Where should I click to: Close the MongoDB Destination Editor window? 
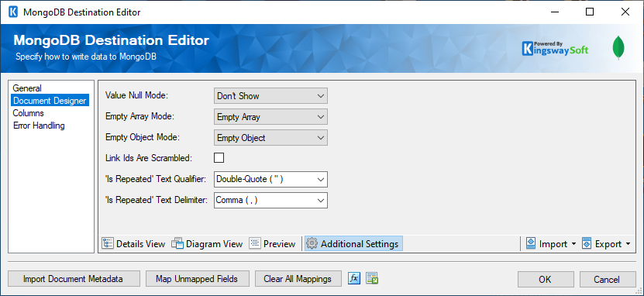[x=625, y=12]
